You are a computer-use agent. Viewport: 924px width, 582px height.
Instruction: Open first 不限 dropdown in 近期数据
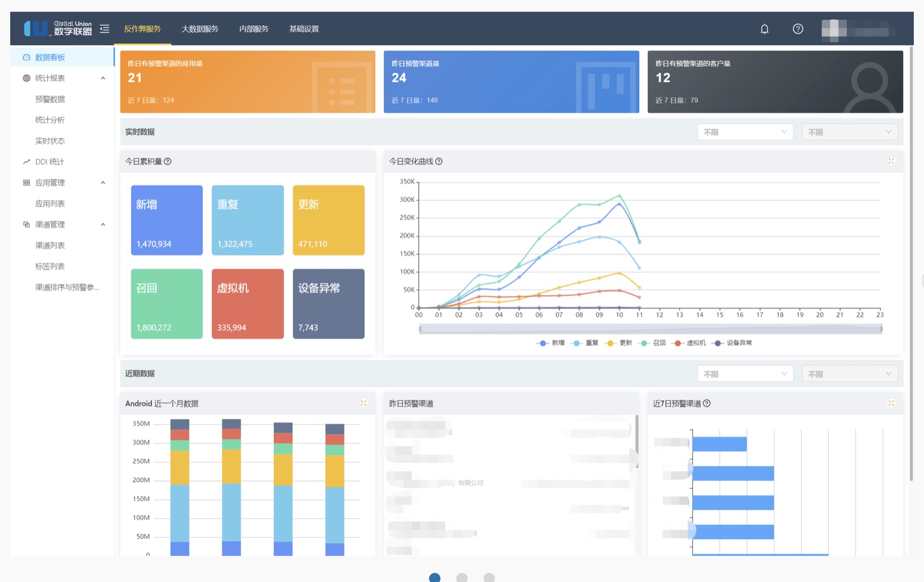click(x=745, y=374)
